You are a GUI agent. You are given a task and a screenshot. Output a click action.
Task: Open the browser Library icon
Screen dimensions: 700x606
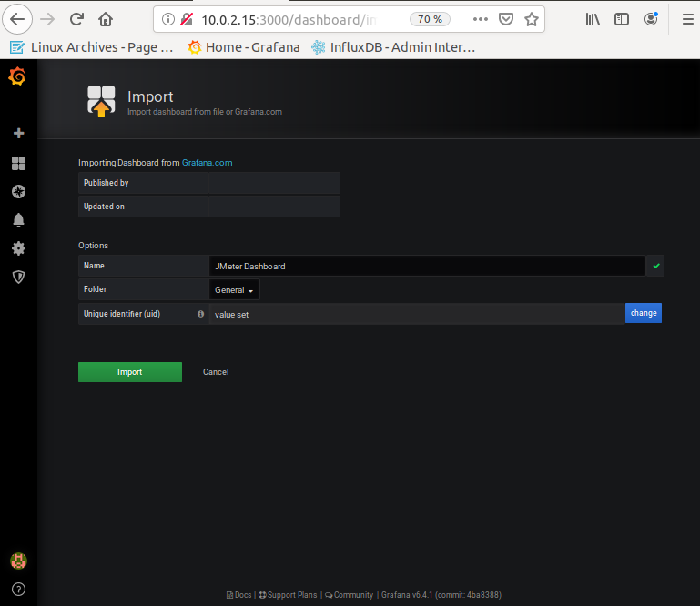(593, 19)
